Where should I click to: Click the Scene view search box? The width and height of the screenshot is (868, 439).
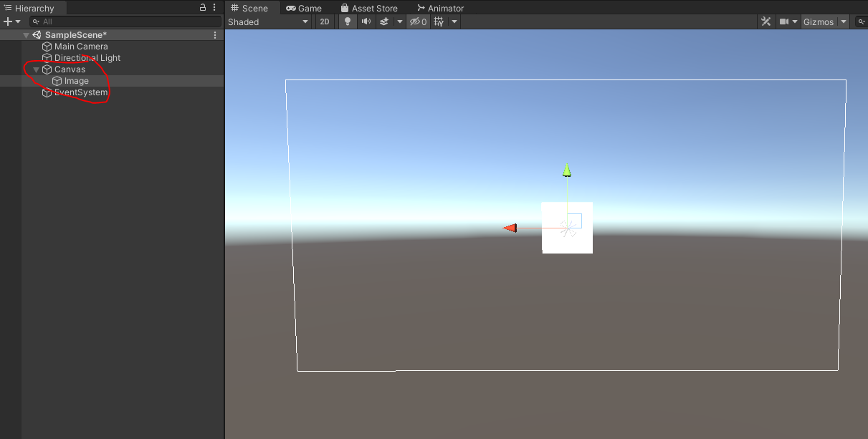pyautogui.click(x=861, y=22)
